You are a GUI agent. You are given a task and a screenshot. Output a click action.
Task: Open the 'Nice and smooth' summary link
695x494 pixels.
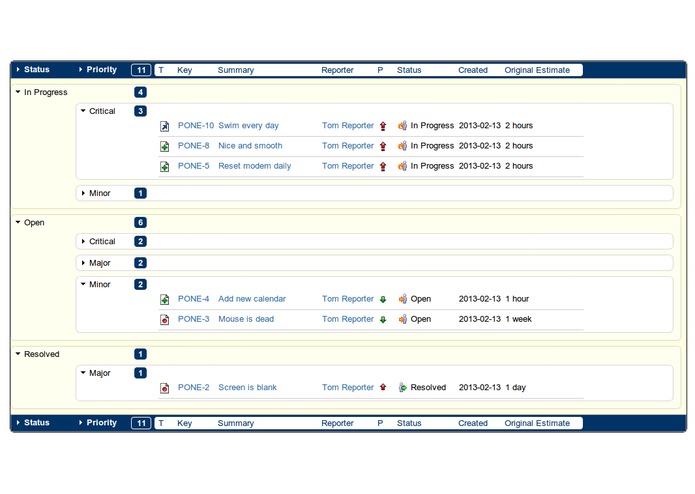coord(250,146)
